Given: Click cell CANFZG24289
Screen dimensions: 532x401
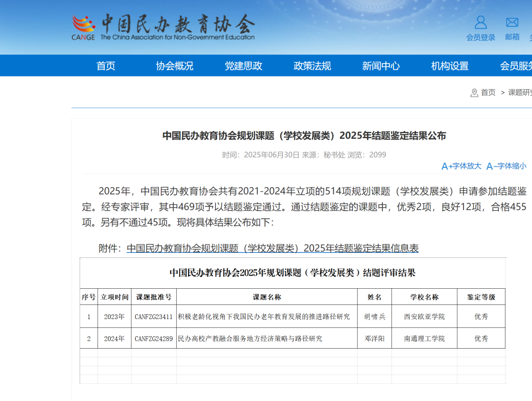Looking at the screenshot, I should pos(154,339).
